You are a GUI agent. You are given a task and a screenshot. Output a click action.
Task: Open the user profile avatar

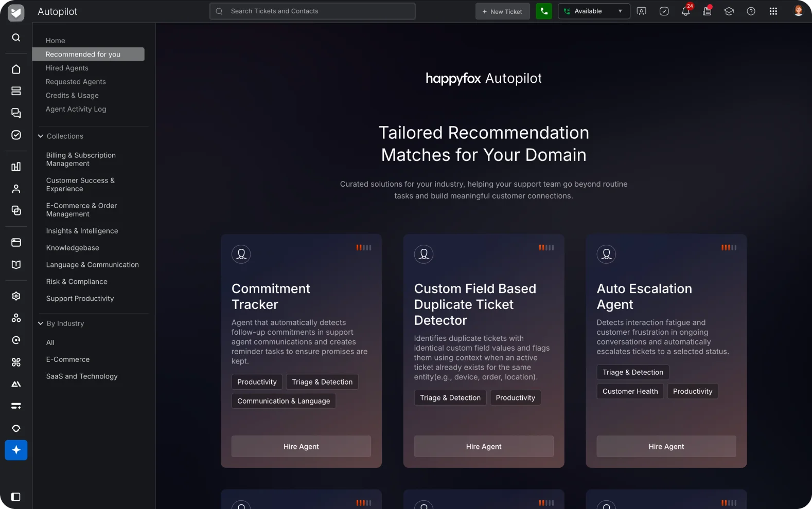point(799,11)
